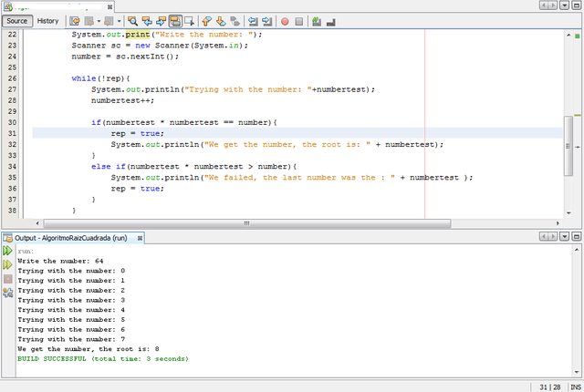584x392 pixels.
Task: Click Output pane scroll left arrow
Action: tap(544, 236)
